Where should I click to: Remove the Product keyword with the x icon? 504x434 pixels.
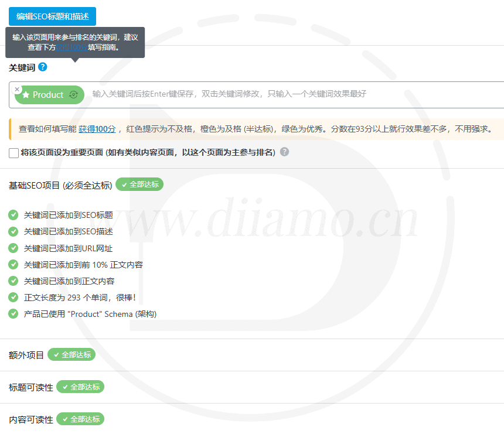click(17, 89)
